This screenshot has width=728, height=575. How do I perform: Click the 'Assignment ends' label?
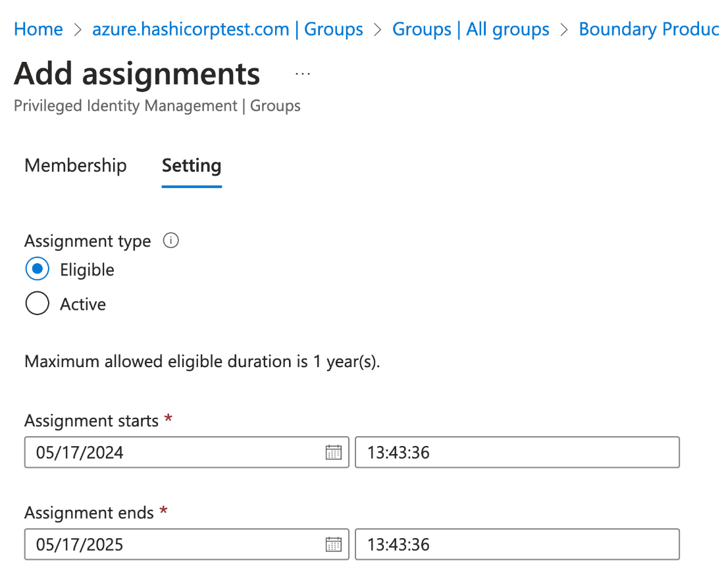pyautogui.click(x=89, y=512)
